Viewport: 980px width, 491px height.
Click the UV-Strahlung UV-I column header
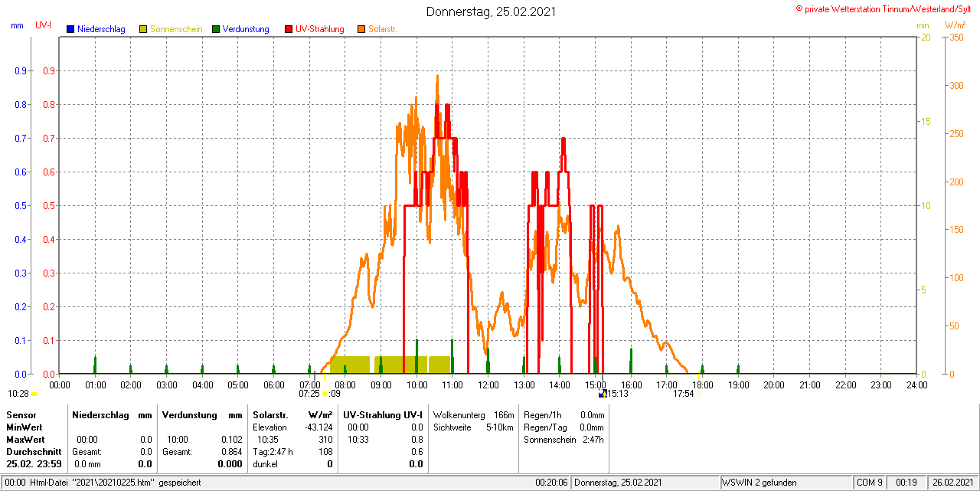click(x=383, y=414)
